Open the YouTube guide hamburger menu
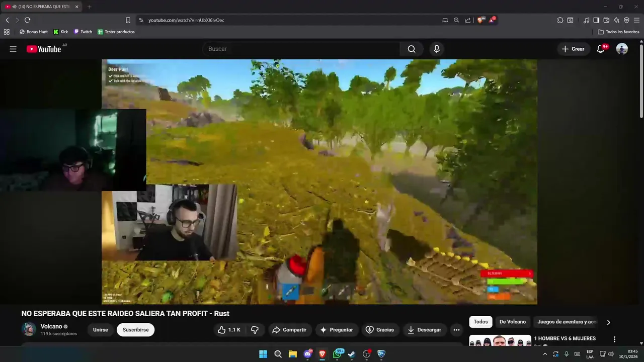This screenshot has height=362, width=644. tap(13, 49)
